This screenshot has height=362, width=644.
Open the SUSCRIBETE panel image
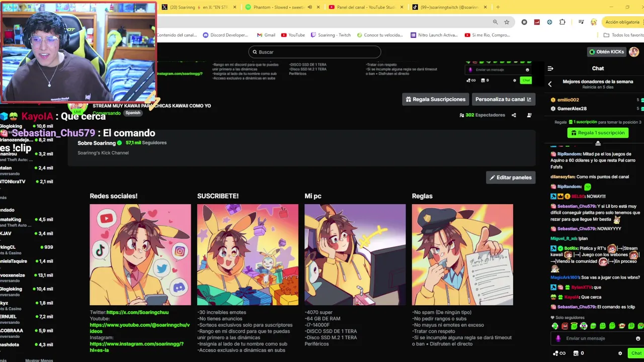pos(248,254)
